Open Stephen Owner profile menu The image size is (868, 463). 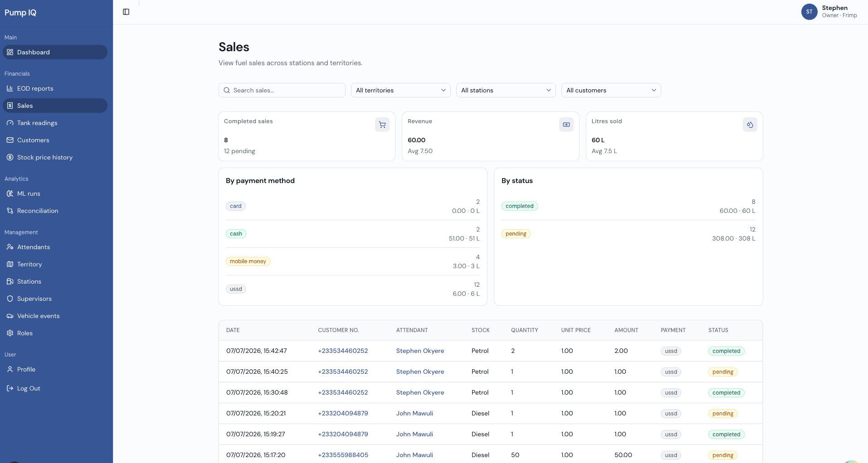pos(829,12)
